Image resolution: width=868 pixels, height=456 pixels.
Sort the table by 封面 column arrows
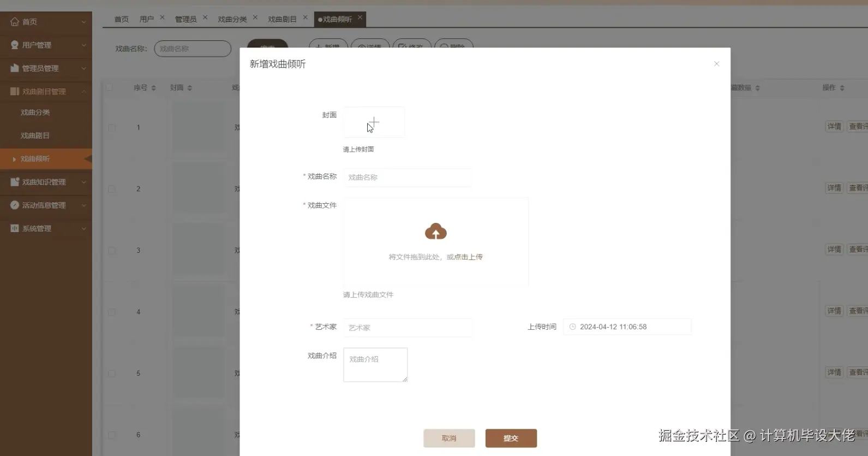(x=189, y=88)
